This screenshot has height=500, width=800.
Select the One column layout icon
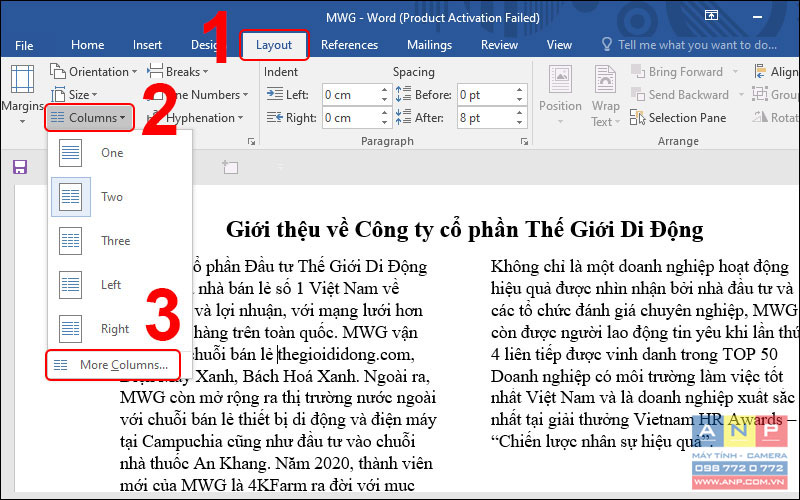(x=70, y=153)
